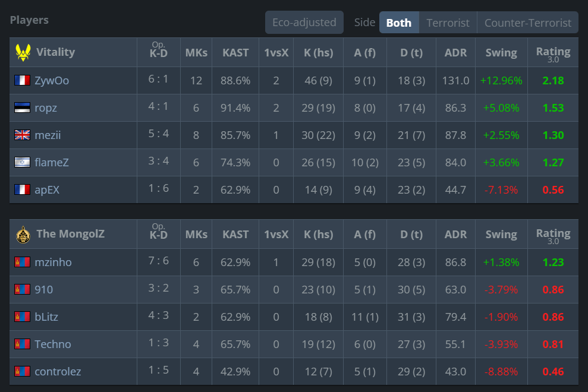Go to The MongolZ team page
This screenshot has width=588, height=392.
pos(70,234)
